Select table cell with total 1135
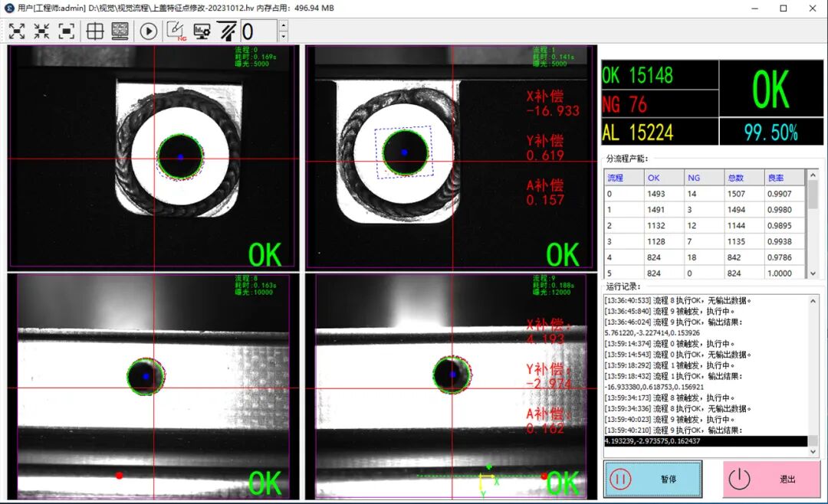This screenshot has width=828, height=504. [744, 241]
